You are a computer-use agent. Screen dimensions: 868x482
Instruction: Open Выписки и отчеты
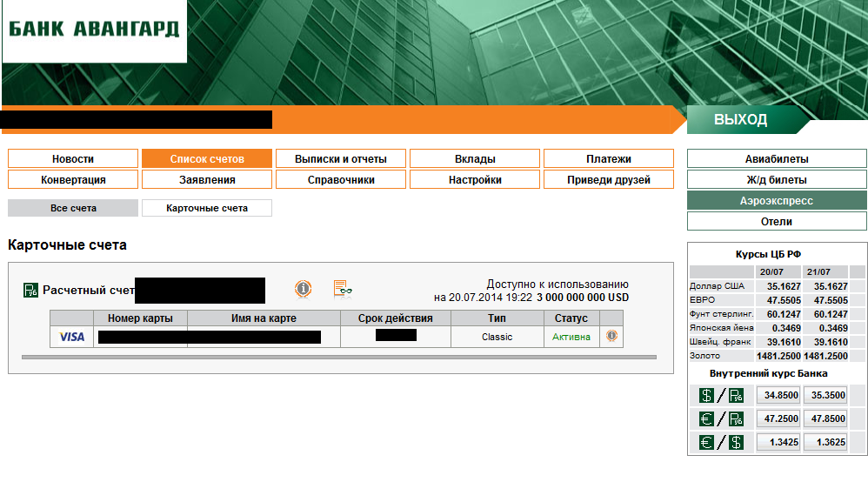coord(341,158)
